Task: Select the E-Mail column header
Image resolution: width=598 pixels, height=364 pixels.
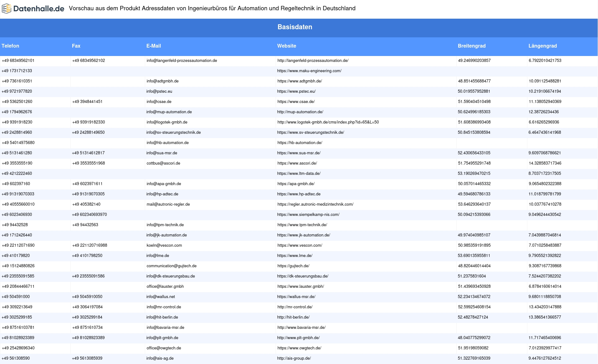Action: 154,46
